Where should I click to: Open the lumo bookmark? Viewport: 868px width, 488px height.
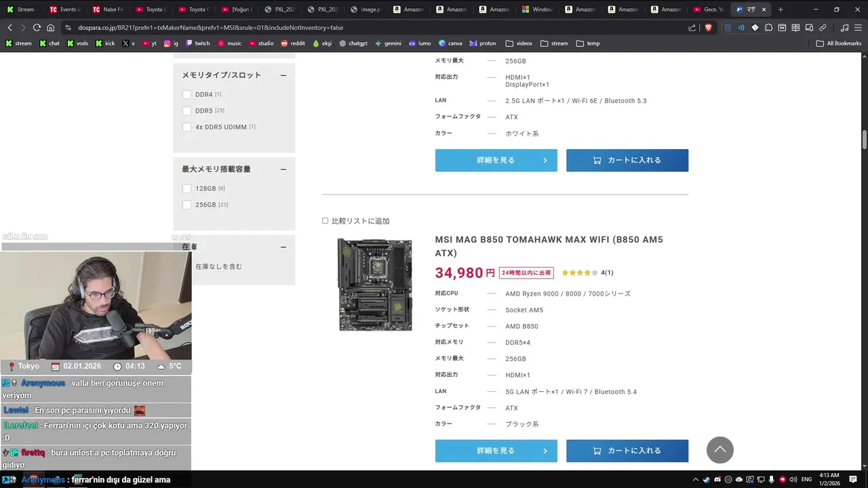pos(420,43)
